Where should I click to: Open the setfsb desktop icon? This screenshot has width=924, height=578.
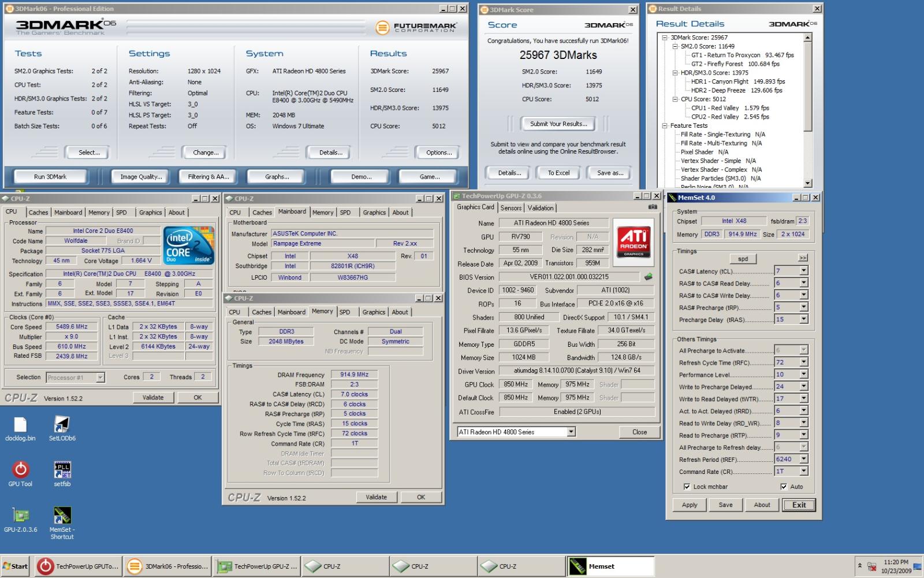[x=62, y=474]
